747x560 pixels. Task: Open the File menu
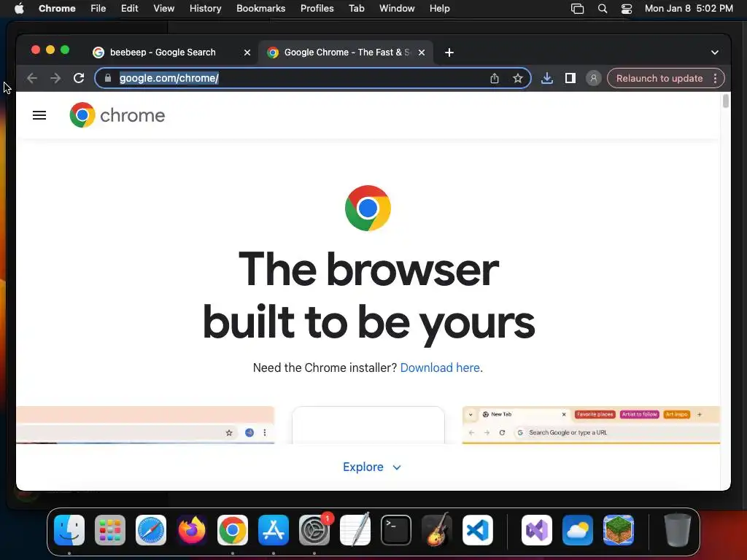[x=98, y=9]
